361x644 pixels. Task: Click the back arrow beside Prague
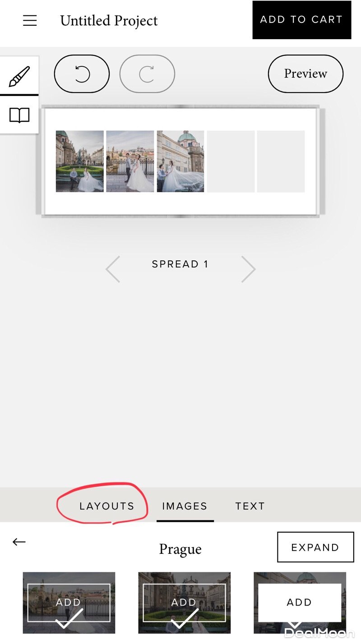coord(19,542)
